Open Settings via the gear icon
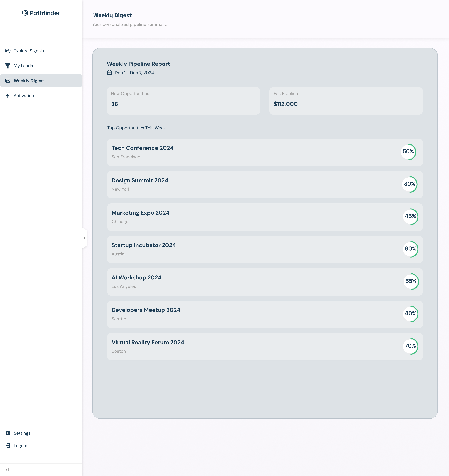The height and width of the screenshot is (476, 449). pyautogui.click(x=8, y=433)
